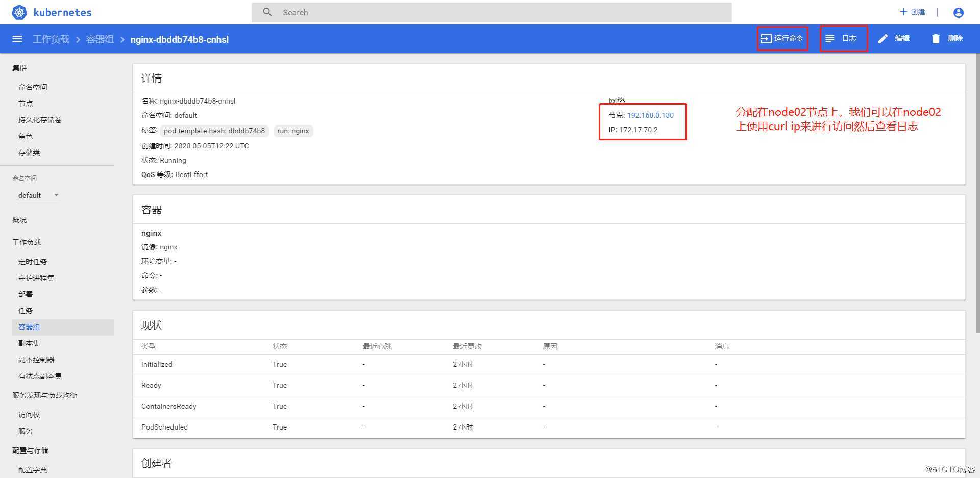Open 服务 in the sidebar
This screenshot has width=980, height=478.
point(26,431)
